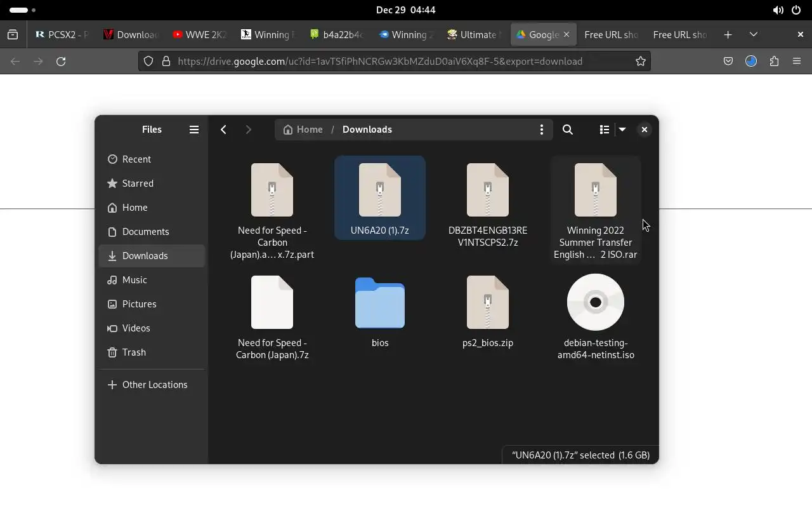Go back in Files navigation

(223, 130)
